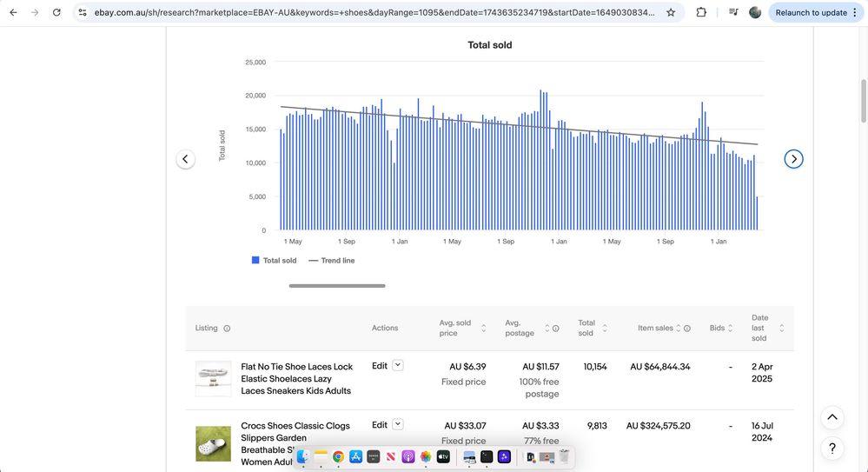Viewport: 868px width, 472px height.
Task: Open the Listing column info icon
Action: tap(227, 328)
